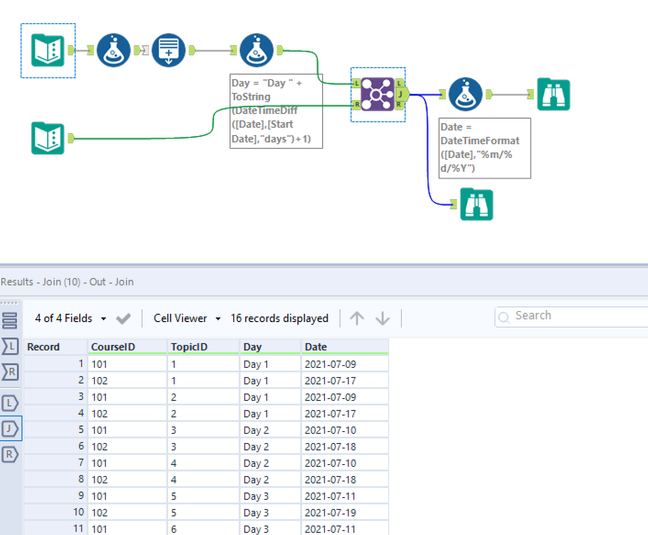Click the Join tool's L input anchor
Viewport: 648px width, 535px height.
[x=356, y=84]
